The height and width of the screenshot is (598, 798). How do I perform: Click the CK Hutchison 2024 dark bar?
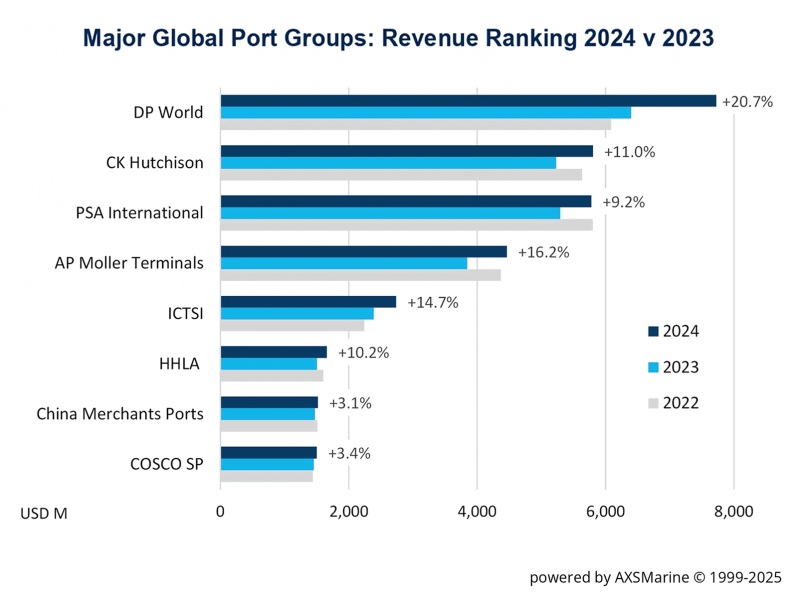coord(407,151)
